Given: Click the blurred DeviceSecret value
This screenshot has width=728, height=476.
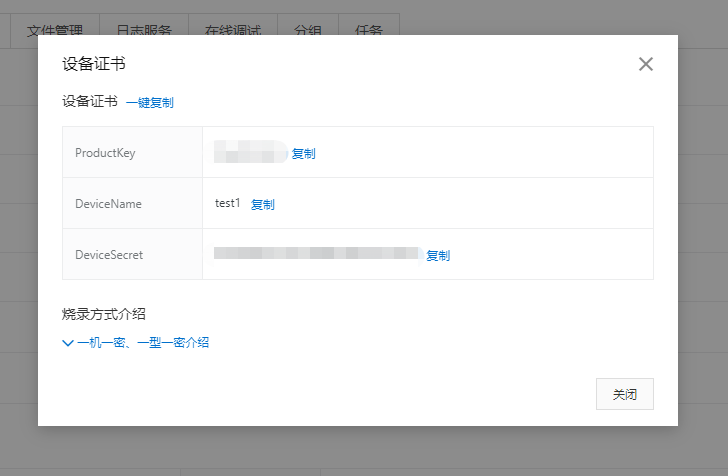Looking at the screenshot, I should [x=318, y=254].
